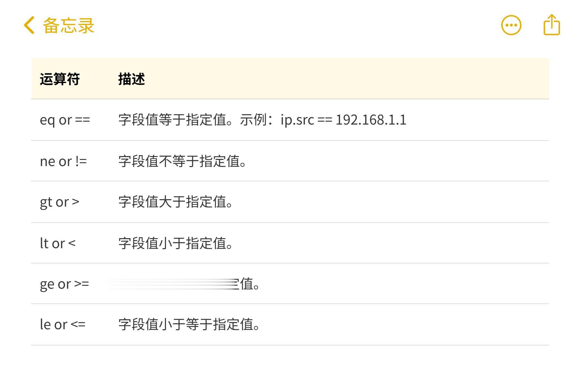Image resolution: width=580 pixels, height=392 pixels.
Task: Select the 'ne or !=' cell
Action: click(x=63, y=161)
